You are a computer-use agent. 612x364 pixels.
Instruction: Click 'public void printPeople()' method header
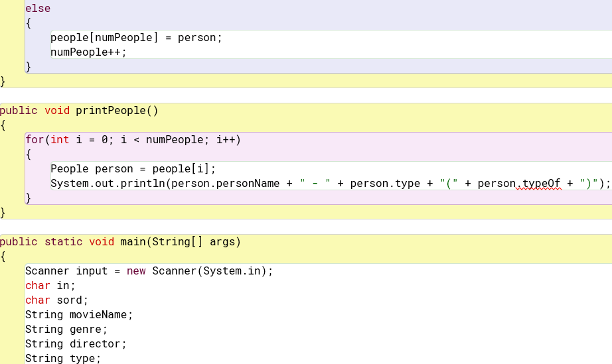click(79, 111)
